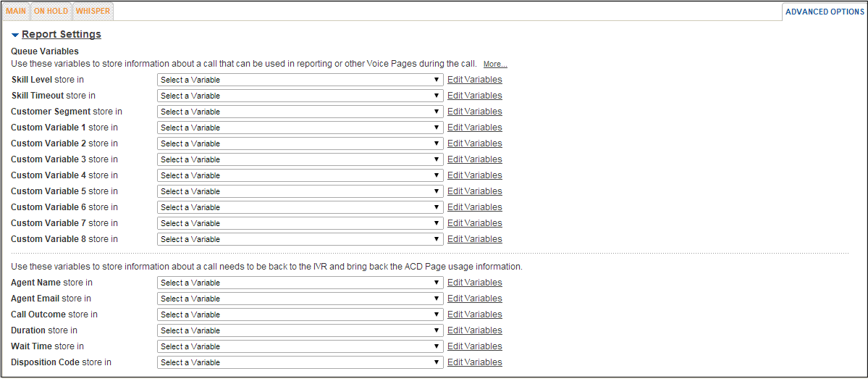Open Edit Variables for Agent Email
Viewport: 868px width, 379px height.
click(474, 299)
